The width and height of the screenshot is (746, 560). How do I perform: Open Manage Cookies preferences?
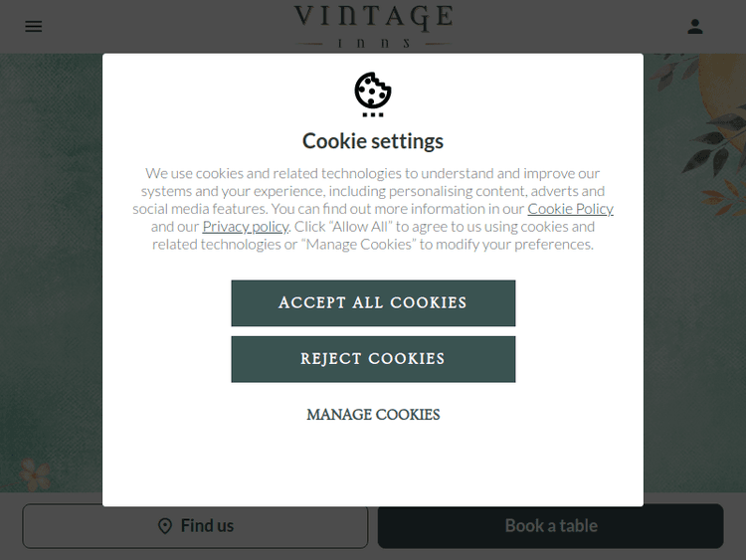point(373,415)
